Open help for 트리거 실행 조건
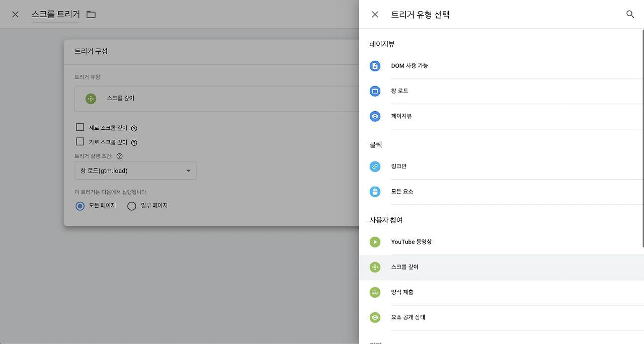This screenshot has height=344, width=644. point(119,156)
